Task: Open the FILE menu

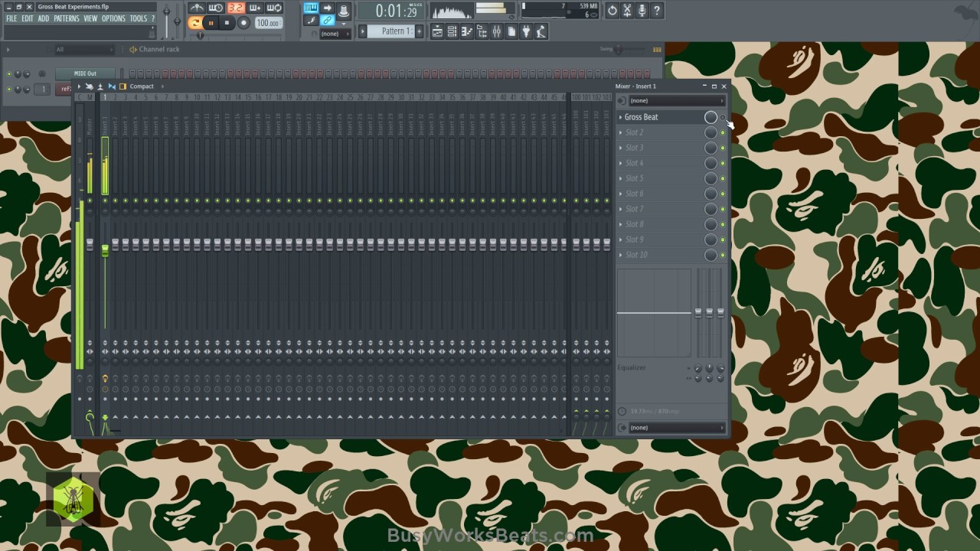Action: (x=11, y=19)
